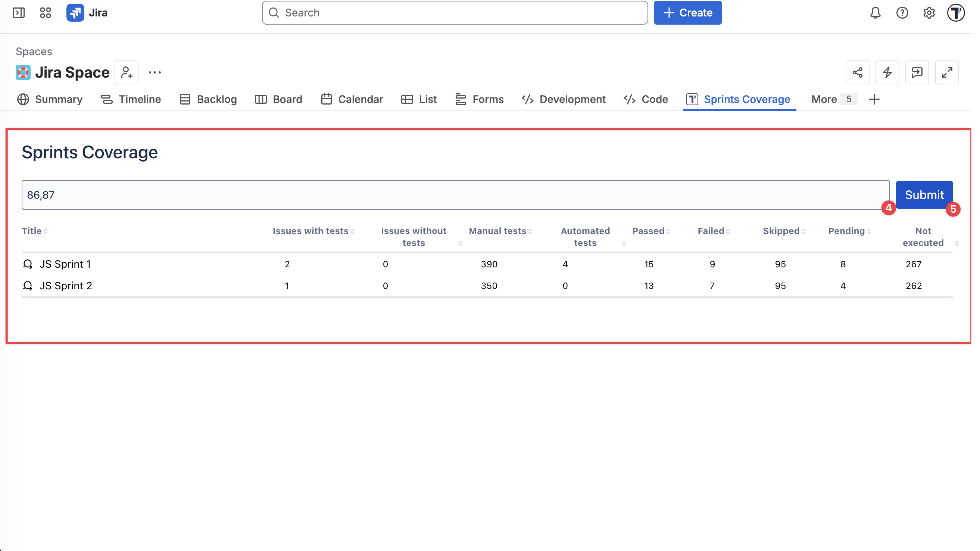Sort by Issues with tests arrows

click(352, 231)
